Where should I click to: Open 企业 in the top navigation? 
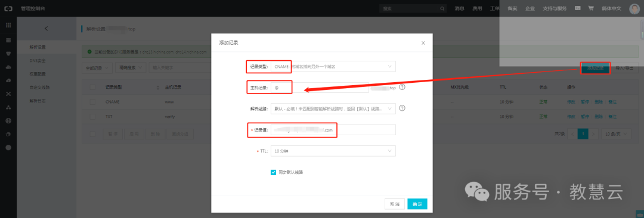coord(530,8)
